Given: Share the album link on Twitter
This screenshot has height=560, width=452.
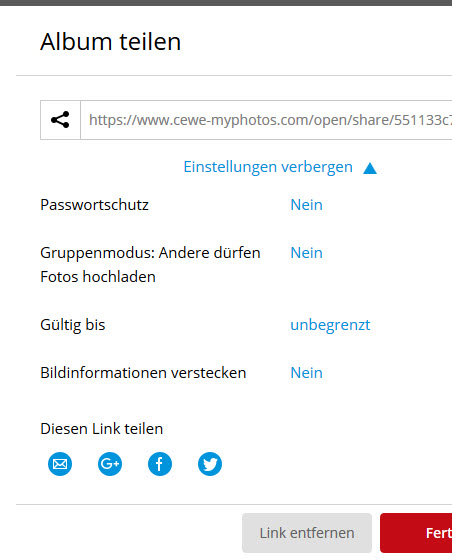Looking at the screenshot, I should click(x=210, y=464).
